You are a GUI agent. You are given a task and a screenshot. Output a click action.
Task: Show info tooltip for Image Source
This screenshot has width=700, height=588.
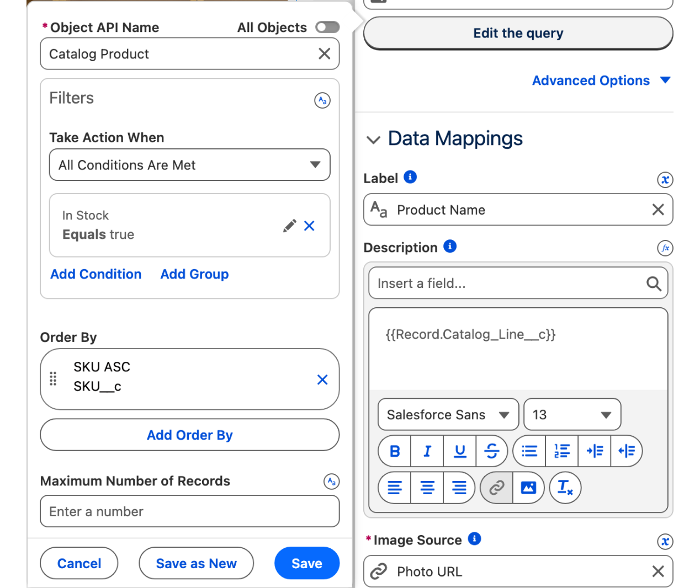point(474,538)
